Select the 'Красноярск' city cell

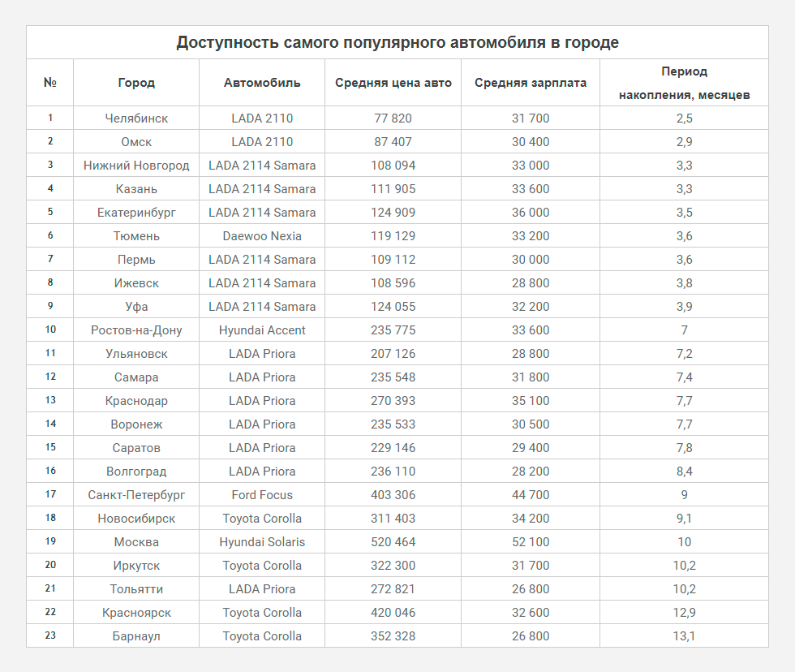click(136, 613)
